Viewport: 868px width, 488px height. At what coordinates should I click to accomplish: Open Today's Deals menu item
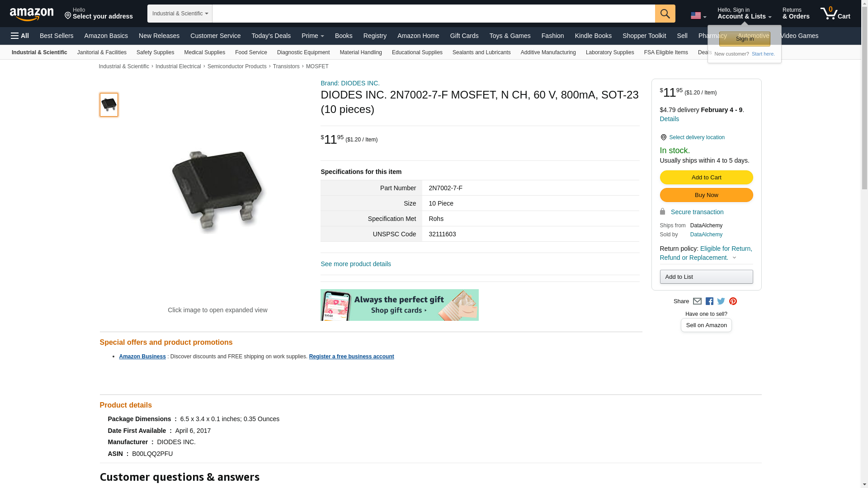[x=271, y=36]
